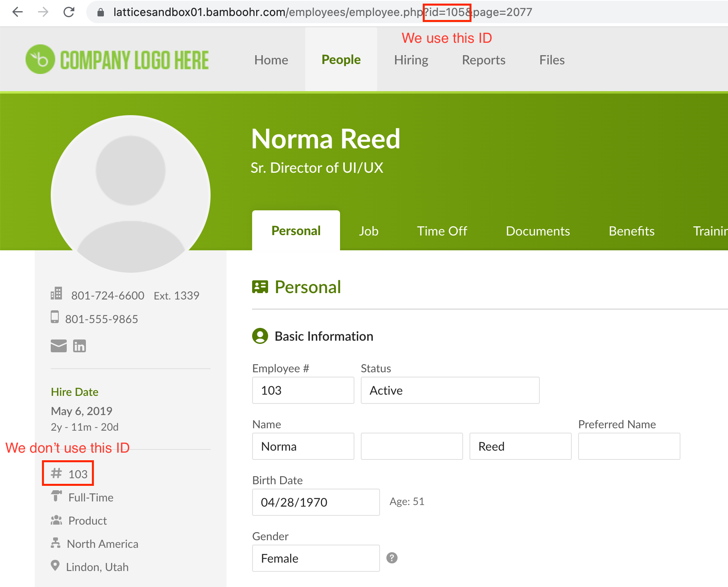Open Norma's LinkedIn profile icon
The height and width of the screenshot is (587, 728).
(80, 345)
